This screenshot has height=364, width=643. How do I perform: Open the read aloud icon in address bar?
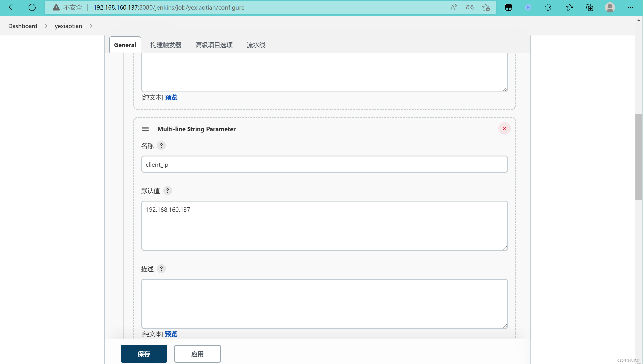pos(454,8)
